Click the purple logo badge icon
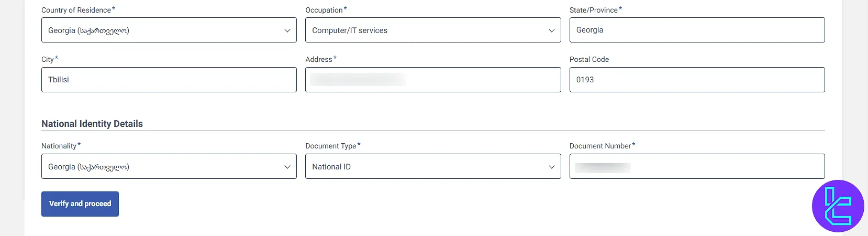Image resolution: width=868 pixels, height=236 pixels. pyautogui.click(x=838, y=206)
